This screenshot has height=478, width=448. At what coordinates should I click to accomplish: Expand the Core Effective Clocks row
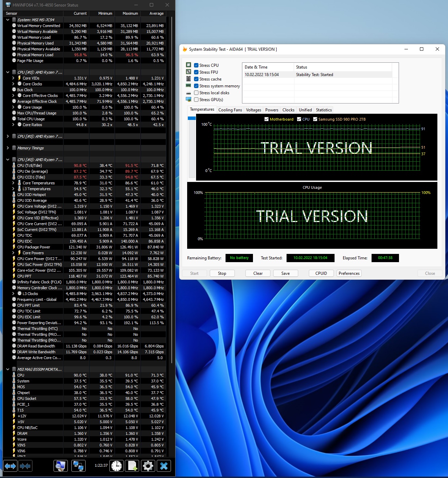pos(13,96)
